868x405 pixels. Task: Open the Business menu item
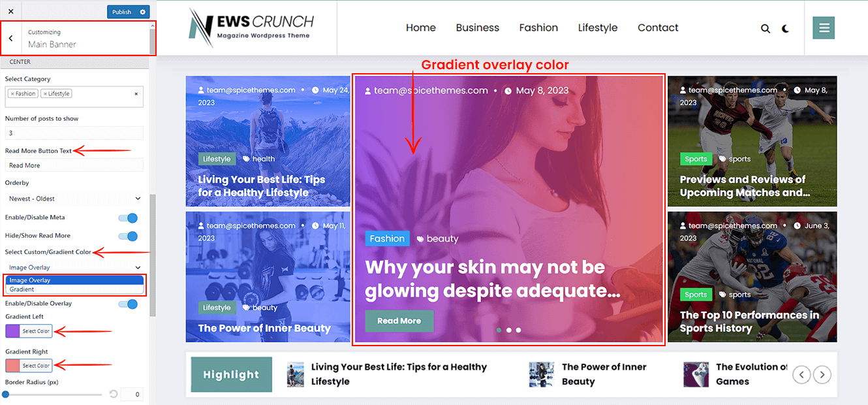478,27
